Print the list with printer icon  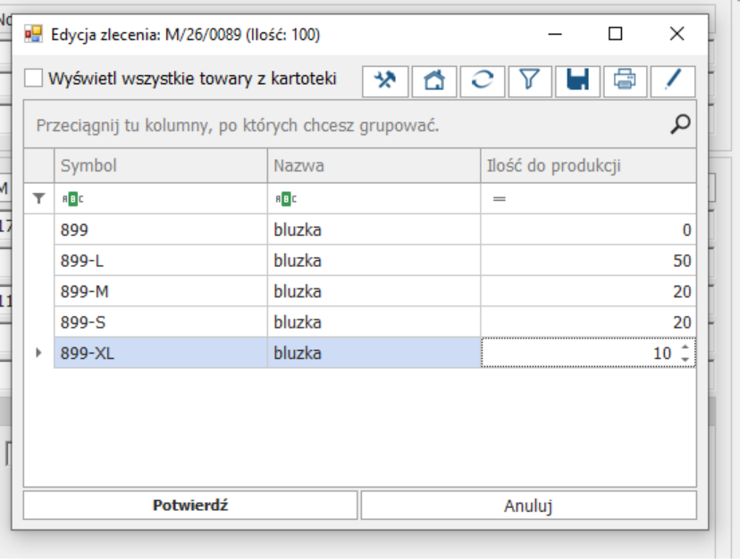click(x=625, y=80)
